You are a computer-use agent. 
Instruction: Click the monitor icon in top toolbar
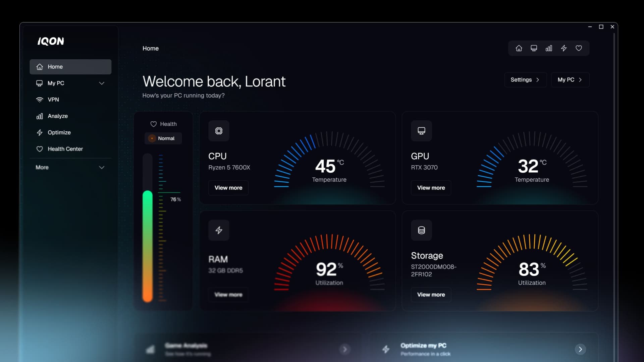coord(534,48)
